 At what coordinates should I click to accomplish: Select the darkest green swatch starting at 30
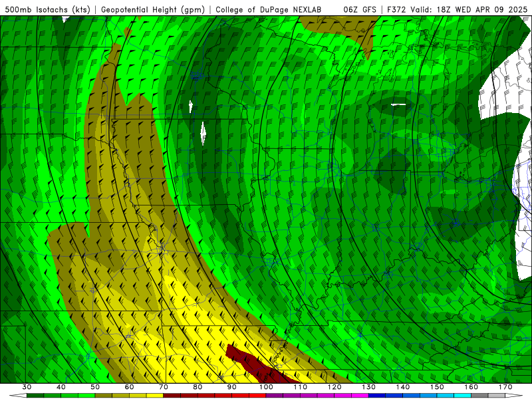(35, 396)
